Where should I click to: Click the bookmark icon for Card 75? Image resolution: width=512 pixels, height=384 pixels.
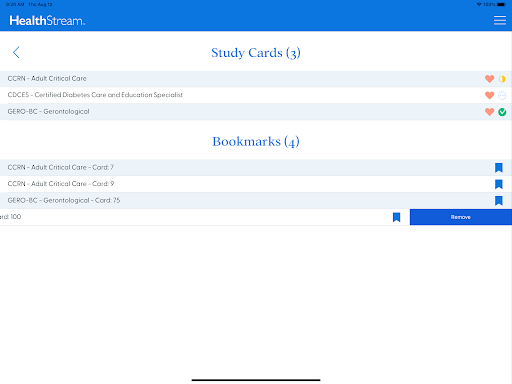[499, 201]
